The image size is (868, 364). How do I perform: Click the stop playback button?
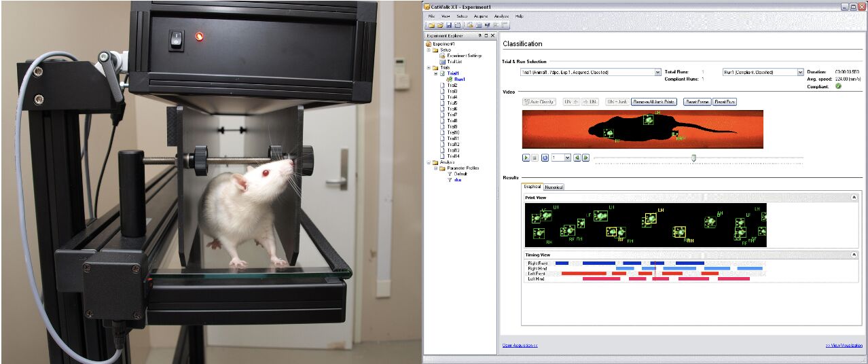coord(535,158)
